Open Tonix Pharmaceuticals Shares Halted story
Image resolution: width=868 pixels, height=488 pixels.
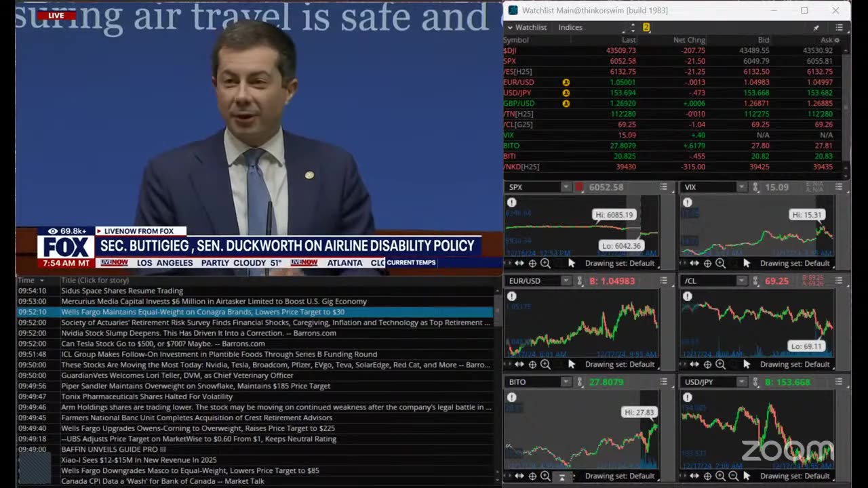tap(146, 396)
